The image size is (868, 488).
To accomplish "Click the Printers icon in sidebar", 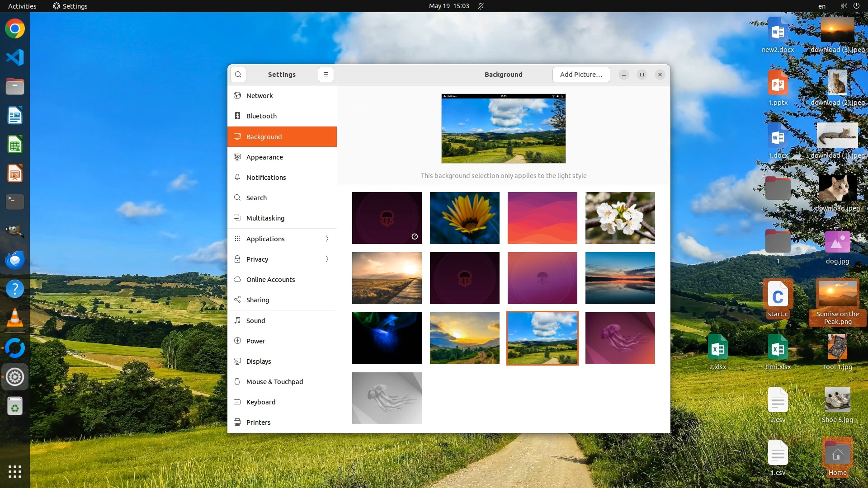I will tap(237, 422).
